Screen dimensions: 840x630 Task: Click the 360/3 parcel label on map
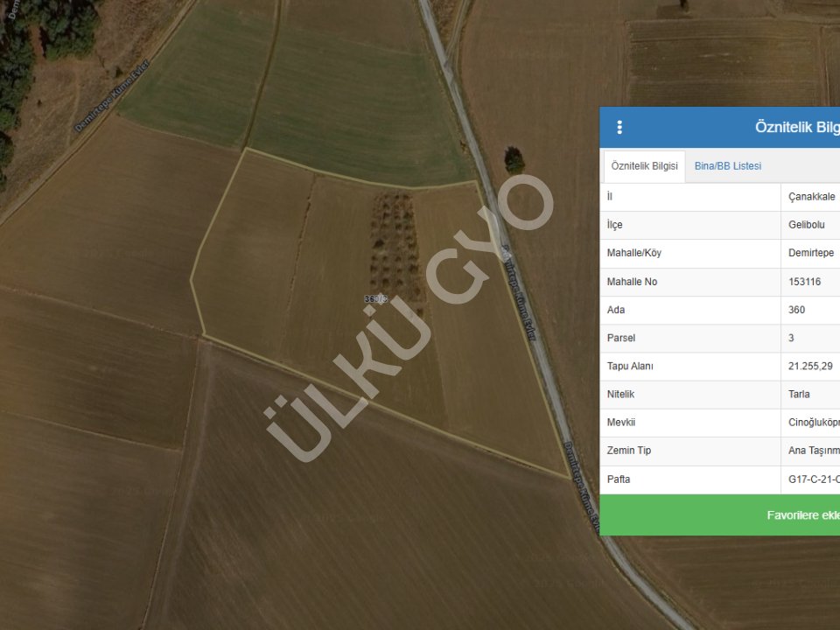tap(375, 299)
